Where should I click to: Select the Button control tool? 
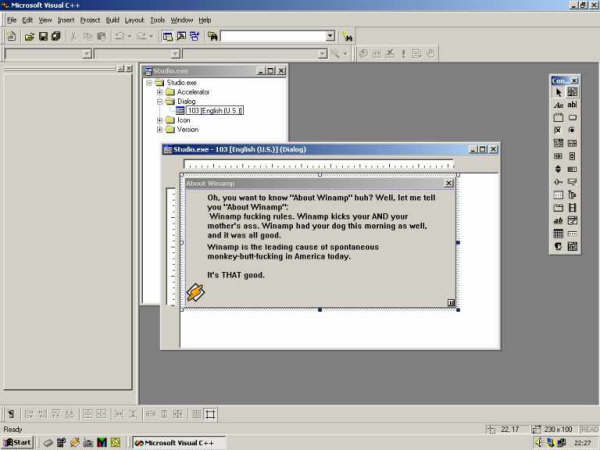coord(572,118)
